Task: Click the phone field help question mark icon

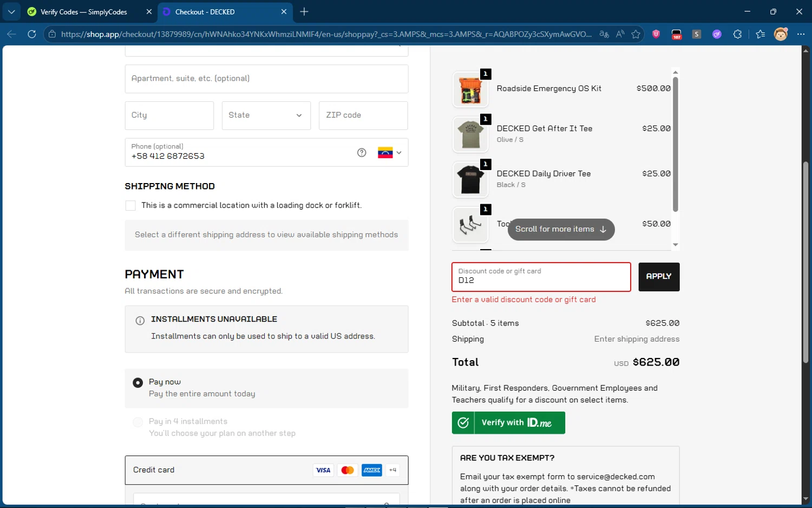Action: 362,153
